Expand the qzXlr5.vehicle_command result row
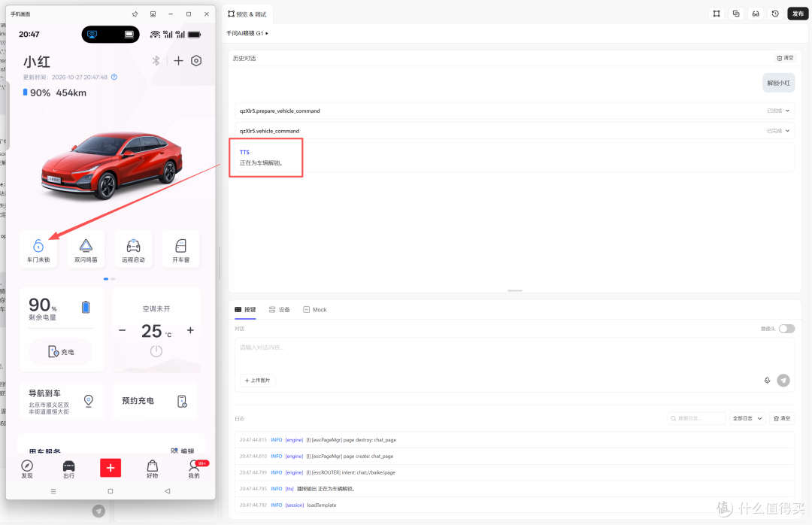The image size is (812, 525). click(x=514, y=131)
